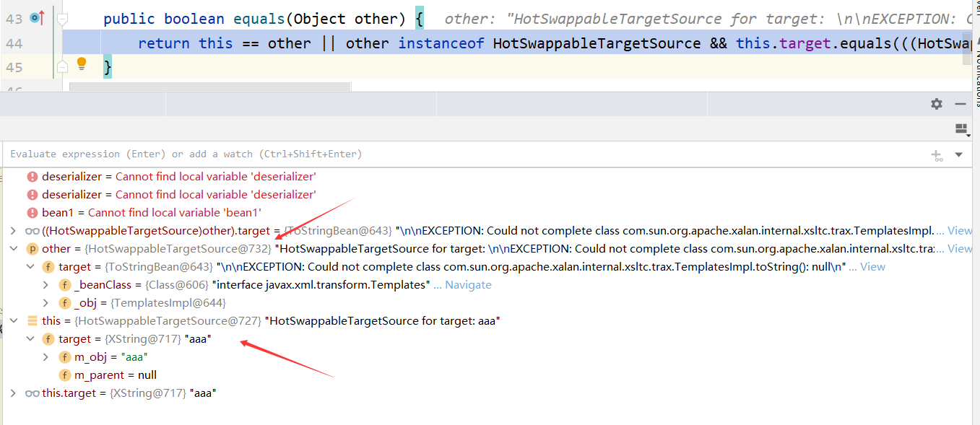Click line number 44 in gutter

[14, 43]
